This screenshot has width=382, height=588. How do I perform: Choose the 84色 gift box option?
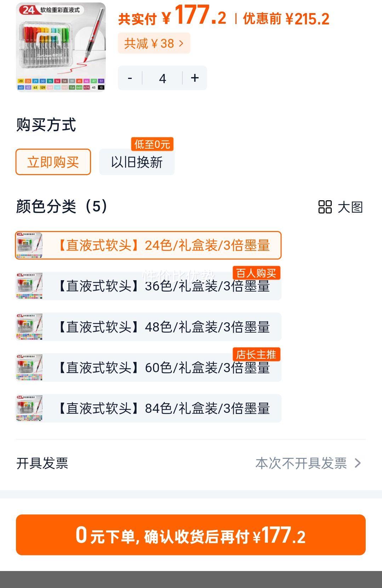[164, 408]
